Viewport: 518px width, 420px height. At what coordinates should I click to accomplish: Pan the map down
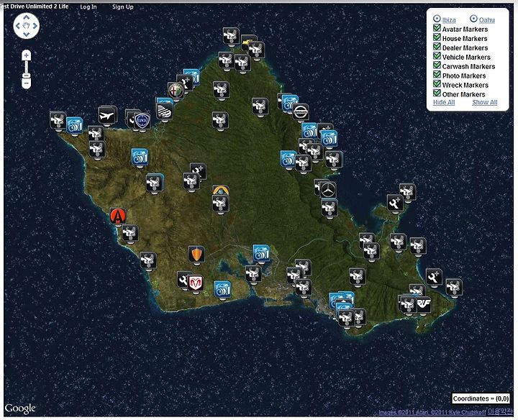[x=27, y=34]
